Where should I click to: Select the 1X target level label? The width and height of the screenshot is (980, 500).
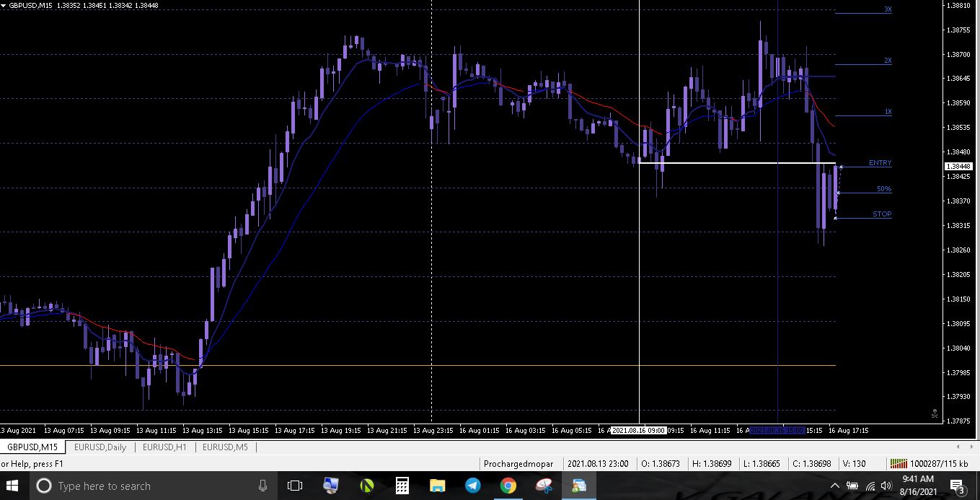[888, 112]
